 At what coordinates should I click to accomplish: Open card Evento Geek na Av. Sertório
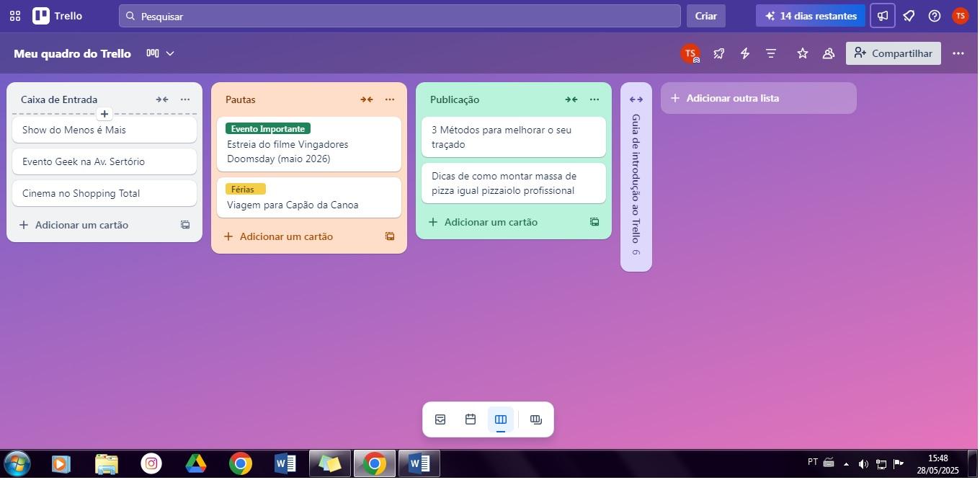click(104, 161)
